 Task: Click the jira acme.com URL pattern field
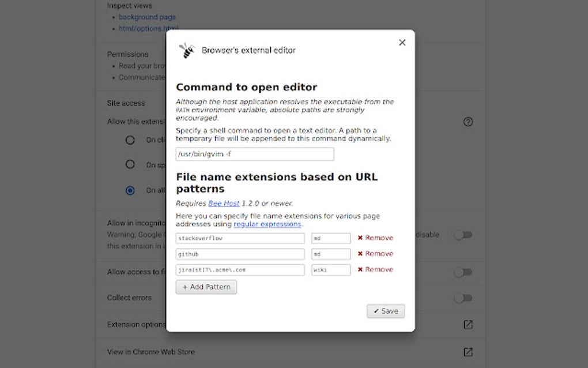click(x=240, y=270)
